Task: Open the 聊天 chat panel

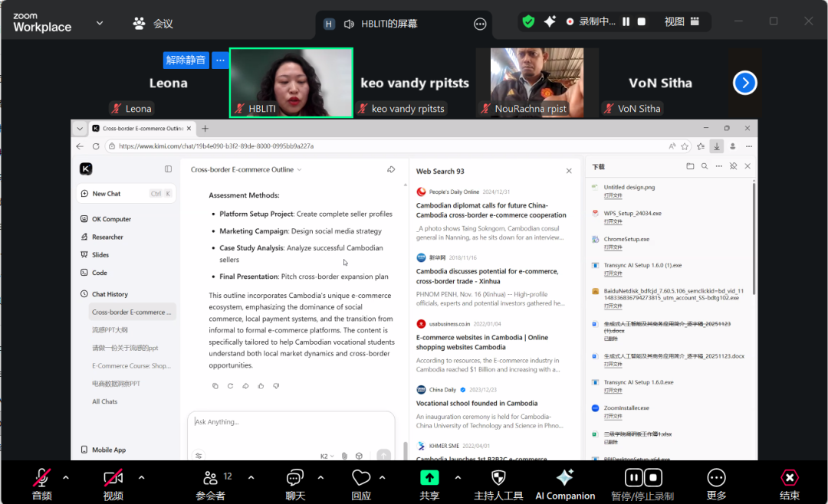Action: coord(295,478)
